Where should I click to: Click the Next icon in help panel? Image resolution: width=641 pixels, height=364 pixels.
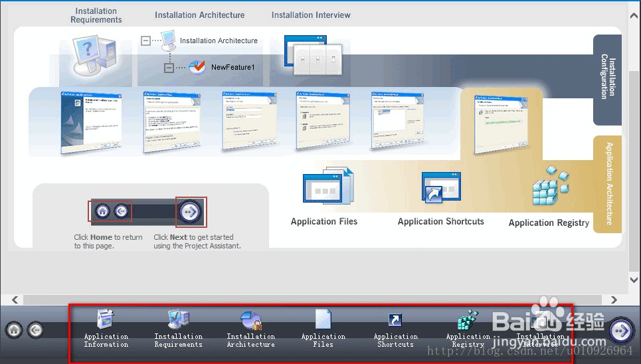pyautogui.click(x=190, y=212)
